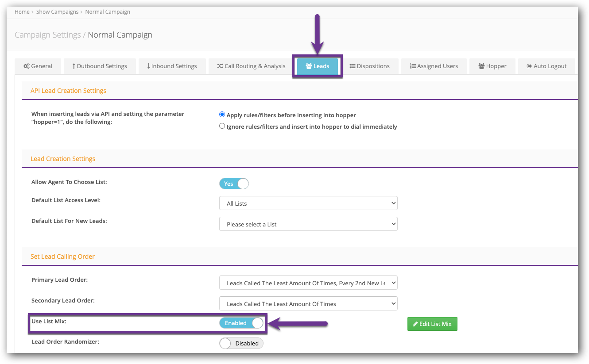
Task: Click the shuffle icon on Call Routing & Analysis
Action: tap(220, 66)
